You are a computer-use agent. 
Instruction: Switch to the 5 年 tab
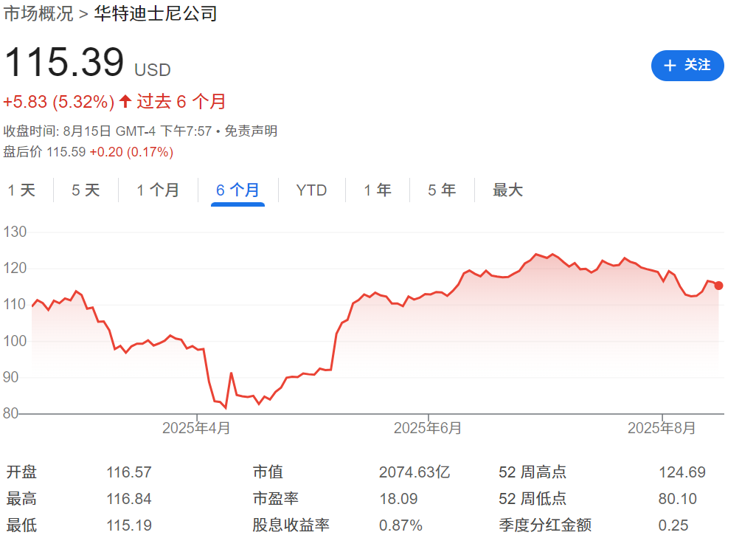point(442,190)
